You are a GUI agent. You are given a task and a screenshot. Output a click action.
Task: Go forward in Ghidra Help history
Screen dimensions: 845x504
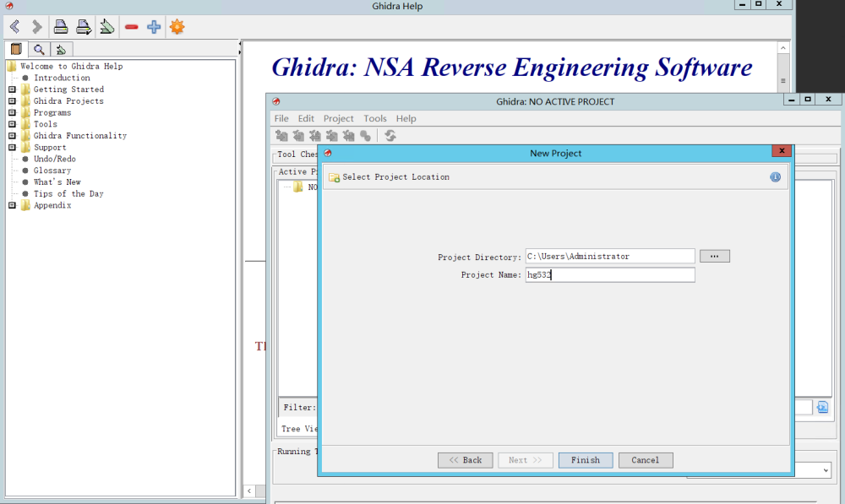pos(36,26)
